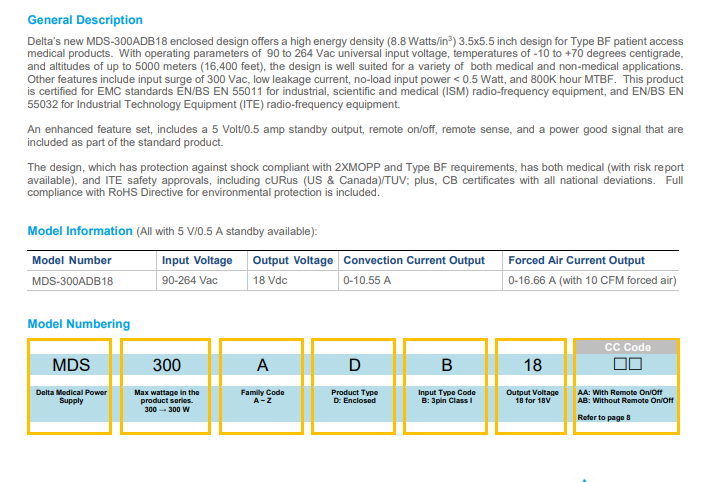Click the Input Voltage column header
This screenshot has height=482, width=703.
click(197, 260)
